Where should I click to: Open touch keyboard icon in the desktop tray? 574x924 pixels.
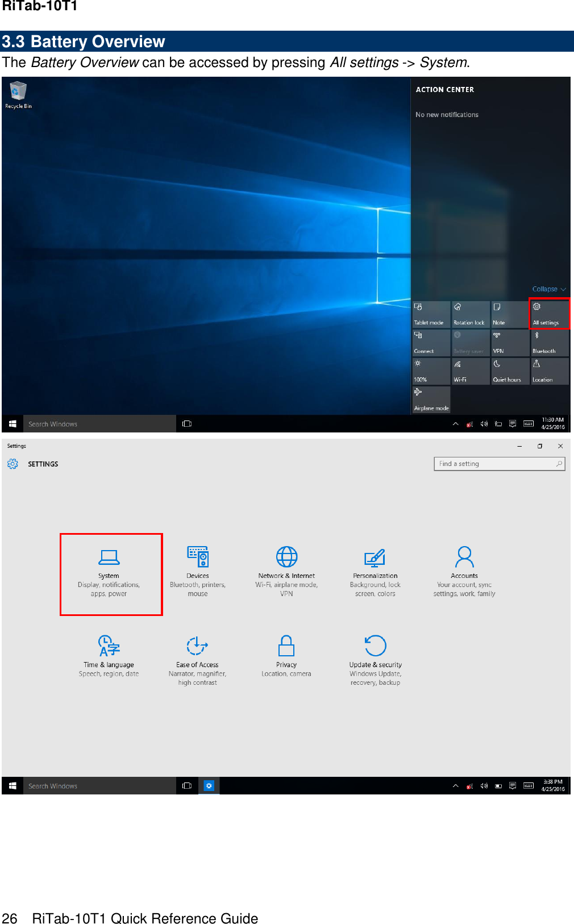click(529, 424)
